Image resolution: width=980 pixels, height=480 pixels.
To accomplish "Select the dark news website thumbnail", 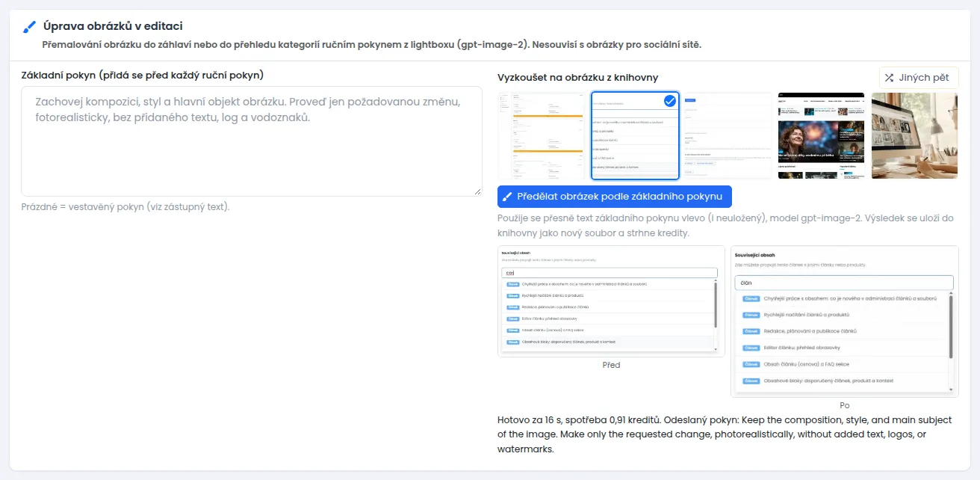I will click(821, 135).
